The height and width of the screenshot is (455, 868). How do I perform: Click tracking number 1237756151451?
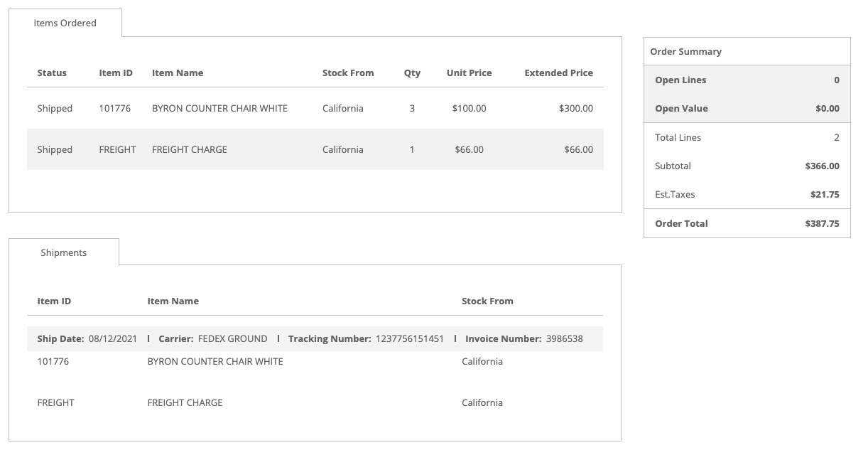point(410,339)
